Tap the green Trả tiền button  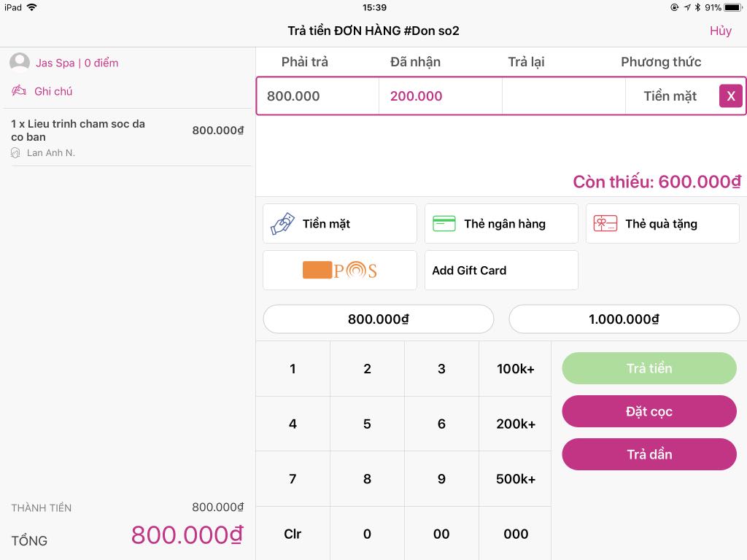click(x=649, y=368)
